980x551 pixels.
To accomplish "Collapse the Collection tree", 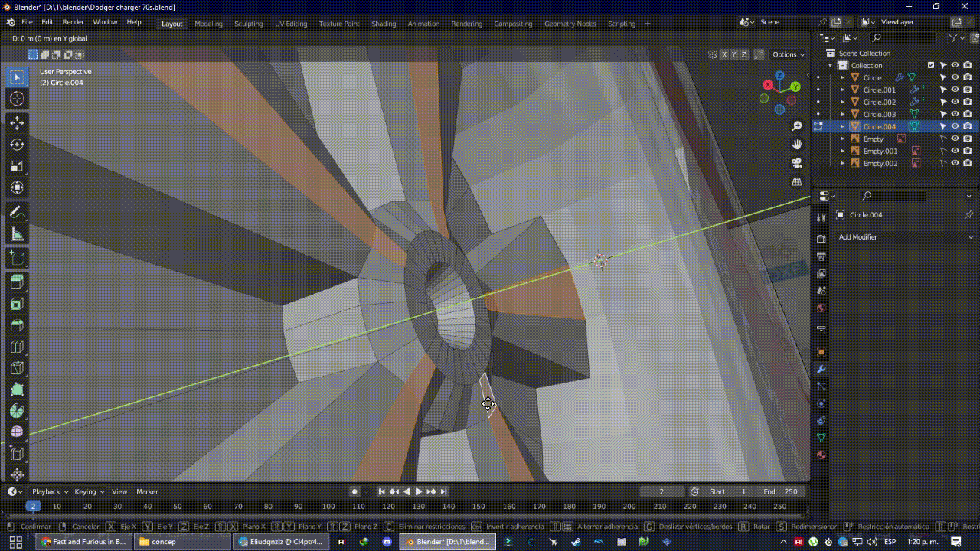I will 831,65.
